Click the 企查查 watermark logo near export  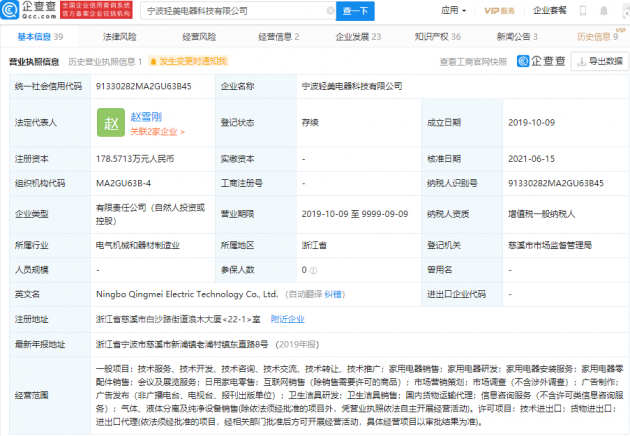coord(541,61)
